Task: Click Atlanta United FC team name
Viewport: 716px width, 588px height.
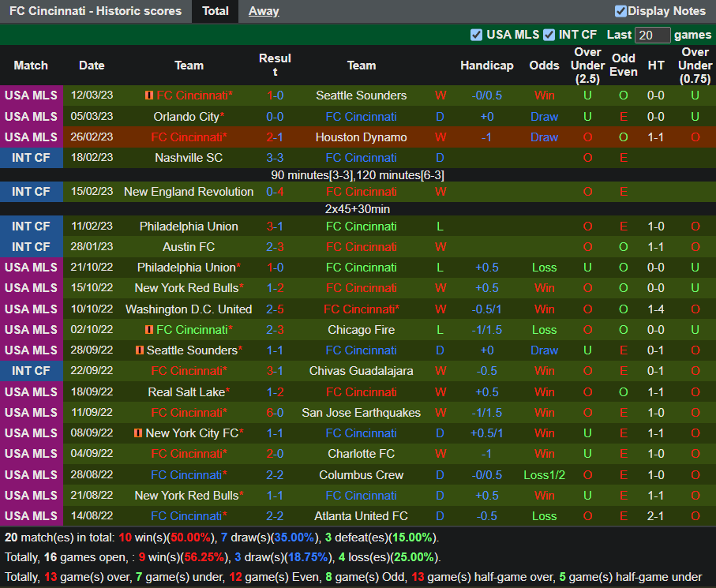Action: tap(361, 516)
